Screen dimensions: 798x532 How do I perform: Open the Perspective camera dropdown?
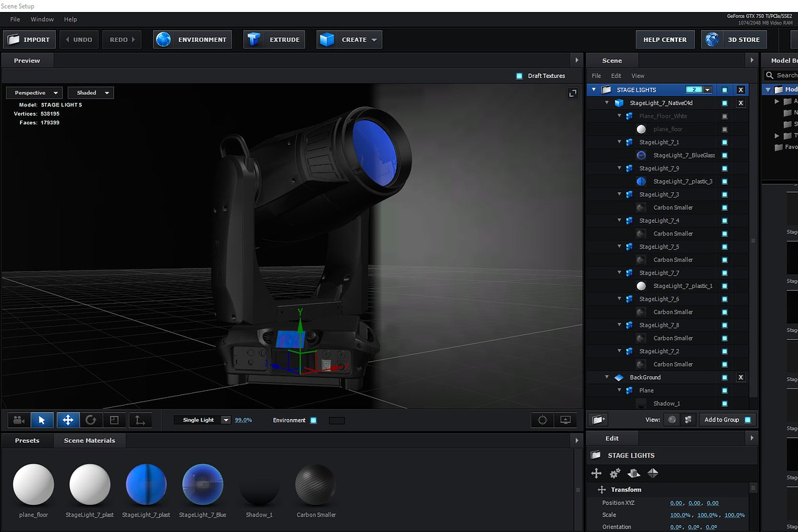[x=34, y=93]
